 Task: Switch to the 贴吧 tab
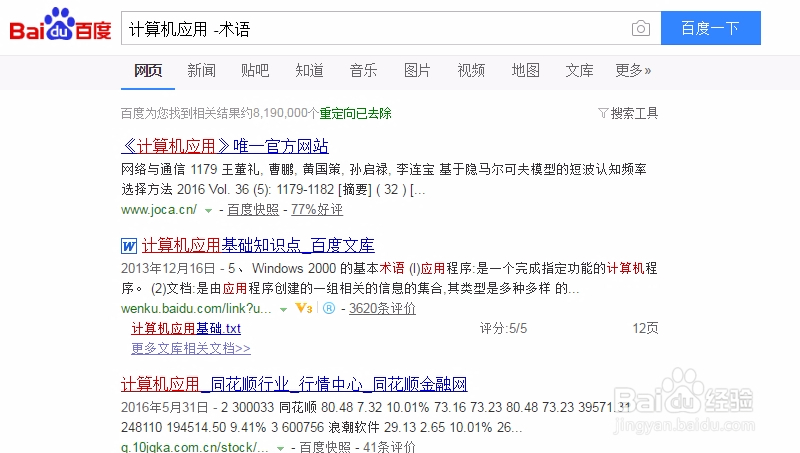click(255, 70)
